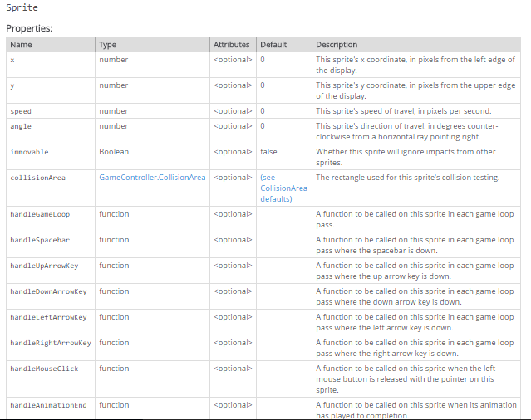Click the left mouse button released description
The width and height of the screenshot is (531, 420).
(406, 379)
